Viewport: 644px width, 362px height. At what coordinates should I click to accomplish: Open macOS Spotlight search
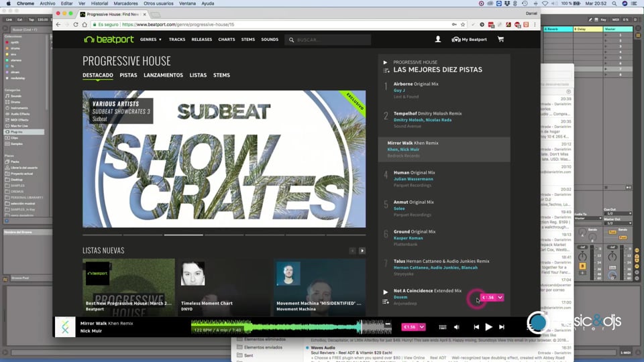point(614,3)
